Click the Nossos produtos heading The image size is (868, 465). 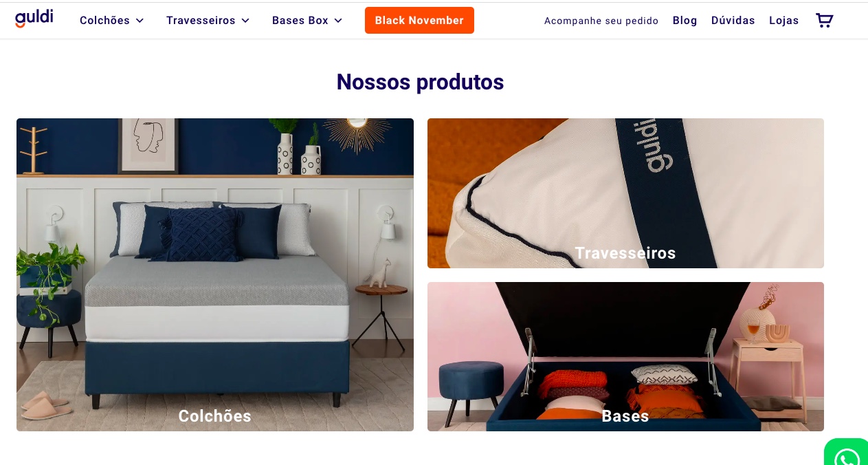[x=420, y=82]
